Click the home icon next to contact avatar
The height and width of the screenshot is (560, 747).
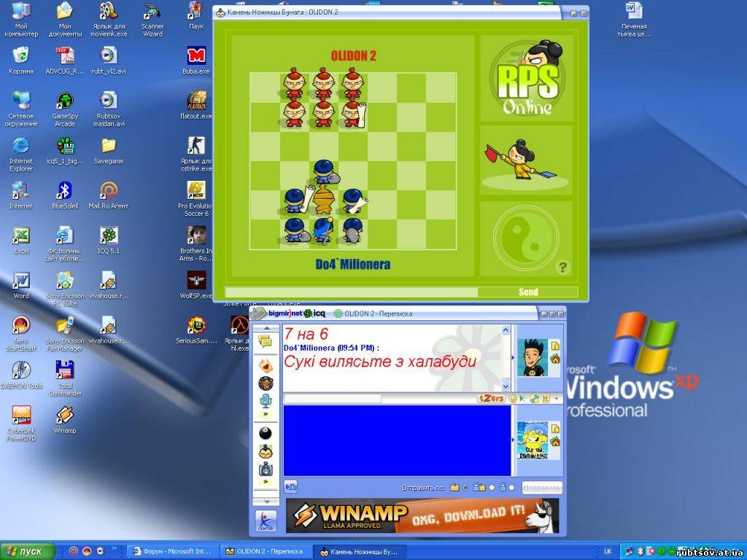[x=555, y=359]
